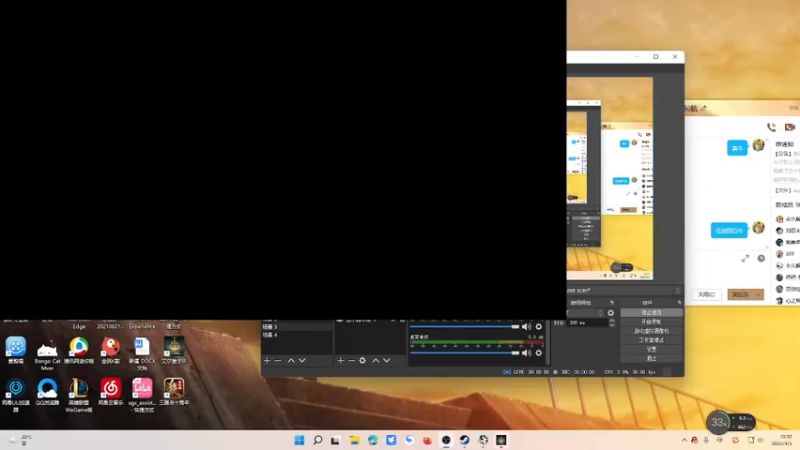Viewport: 800px width, 450px height.
Task: Click the fifth OBS controls button
Action: (652, 349)
